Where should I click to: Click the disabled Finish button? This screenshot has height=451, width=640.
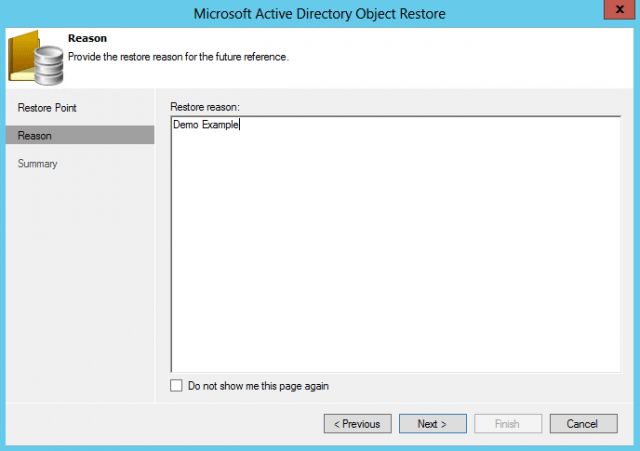pyautogui.click(x=508, y=424)
